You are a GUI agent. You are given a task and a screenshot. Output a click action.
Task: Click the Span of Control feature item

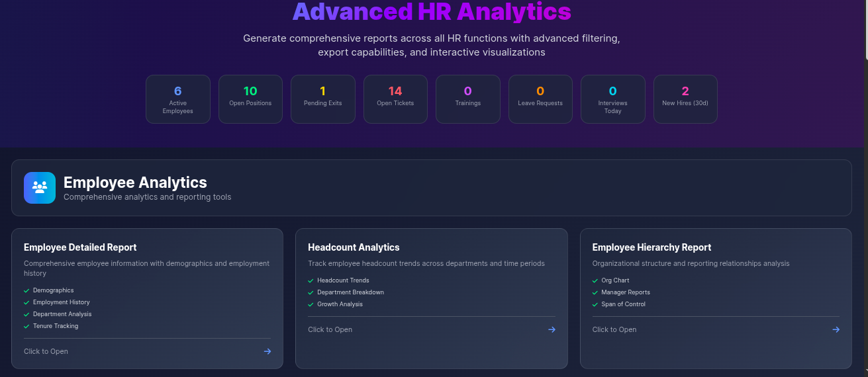pyautogui.click(x=623, y=304)
